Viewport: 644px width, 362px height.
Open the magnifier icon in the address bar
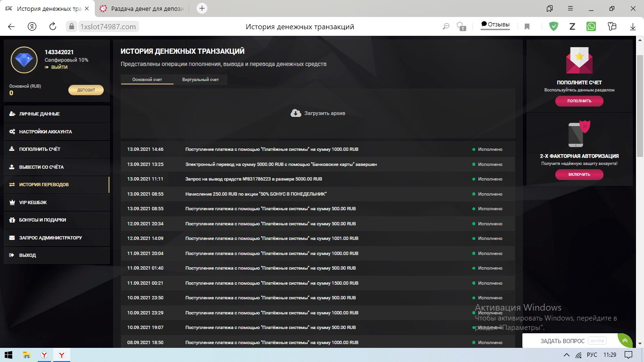pyautogui.click(x=446, y=26)
